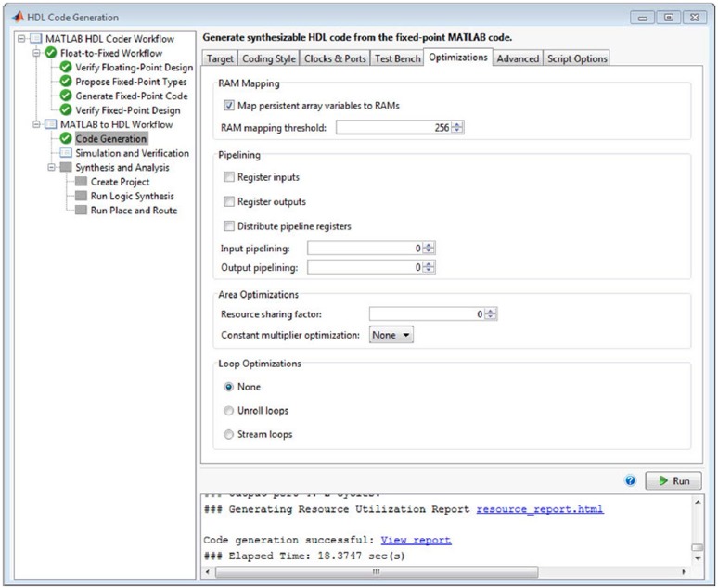Screen dimensions: 718x588
Task: Click the RAM mapping threshold spinner arrows
Action: click(457, 127)
